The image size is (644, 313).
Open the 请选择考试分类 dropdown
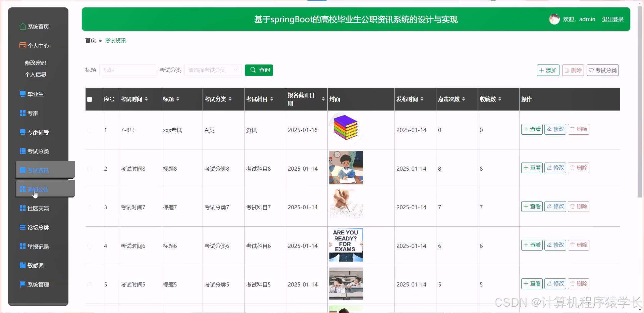(x=213, y=70)
